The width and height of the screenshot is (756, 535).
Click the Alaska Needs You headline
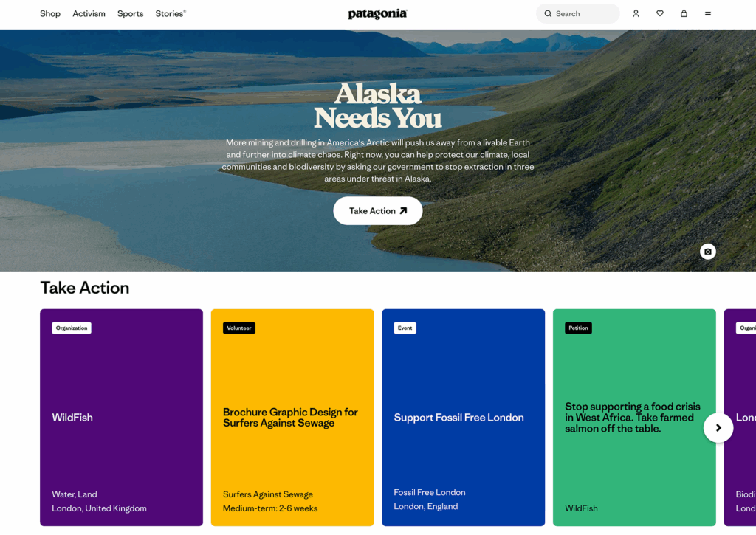point(378,106)
